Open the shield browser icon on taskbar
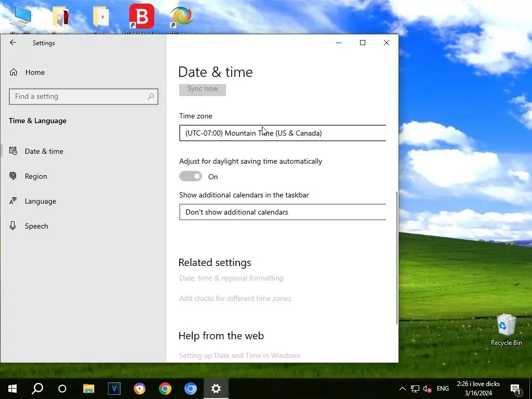Viewport: 532px width, 399px height. (x=139, y=389)
